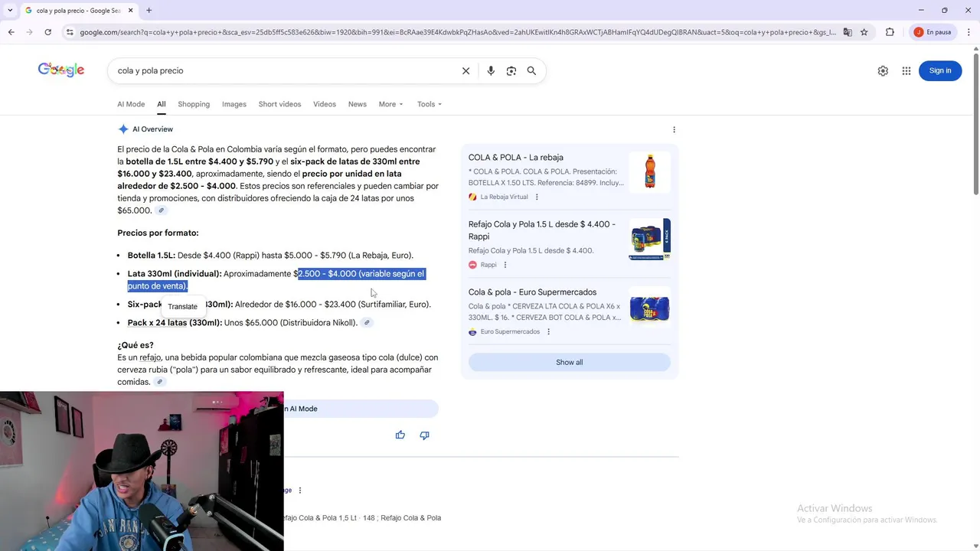Open Google quick settings gear
The width and height of the screenshot is (980, 551).
coord(883,70)
